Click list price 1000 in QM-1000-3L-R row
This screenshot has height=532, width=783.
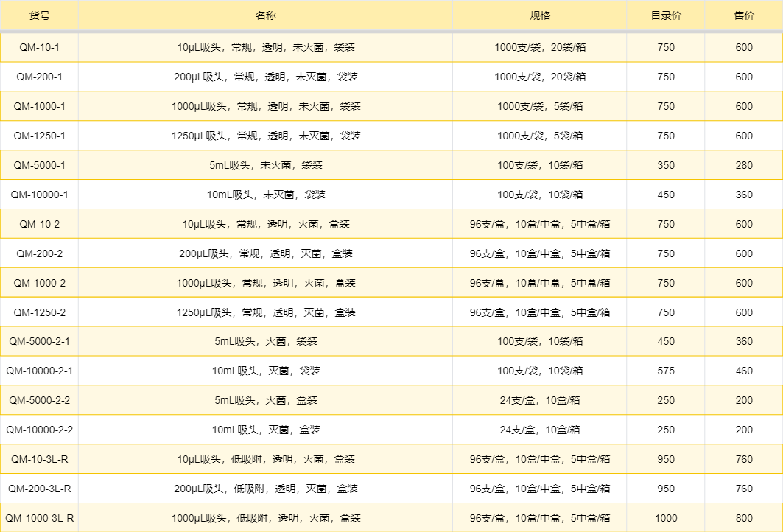click(666, 519)
